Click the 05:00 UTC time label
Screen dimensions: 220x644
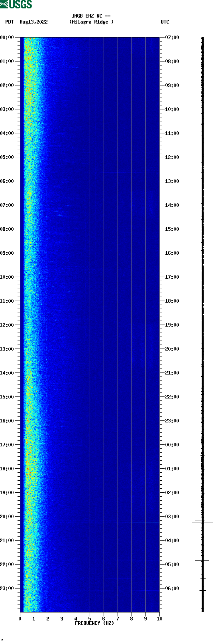pyautogui.click(x=172, y=565)
